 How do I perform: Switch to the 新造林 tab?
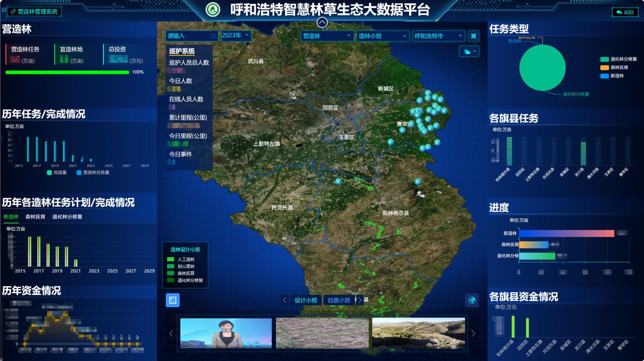(11, 217)
